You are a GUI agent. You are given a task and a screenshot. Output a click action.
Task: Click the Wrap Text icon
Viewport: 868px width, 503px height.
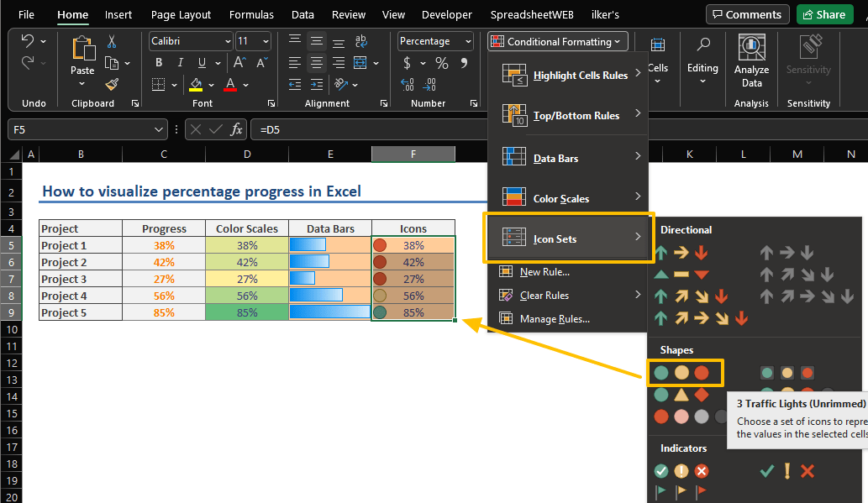coord(361,41)
